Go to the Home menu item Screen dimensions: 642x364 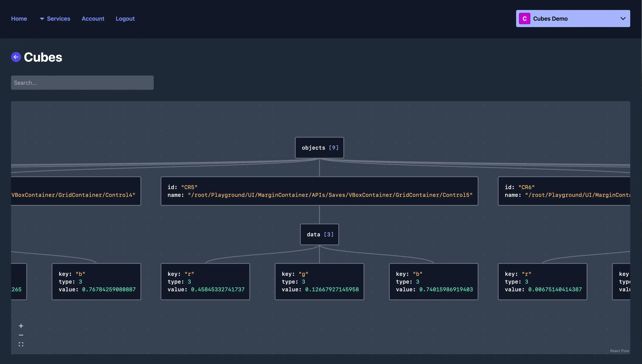19,19
